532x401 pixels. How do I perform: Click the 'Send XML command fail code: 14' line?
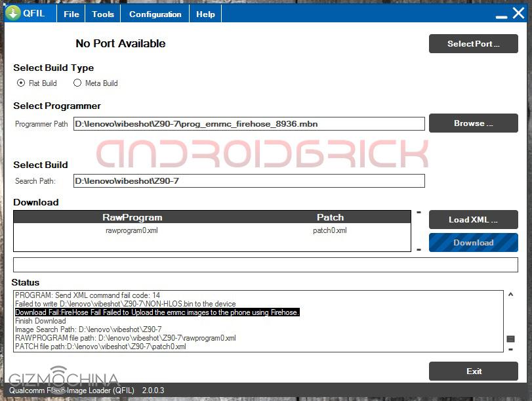point(87,295)
